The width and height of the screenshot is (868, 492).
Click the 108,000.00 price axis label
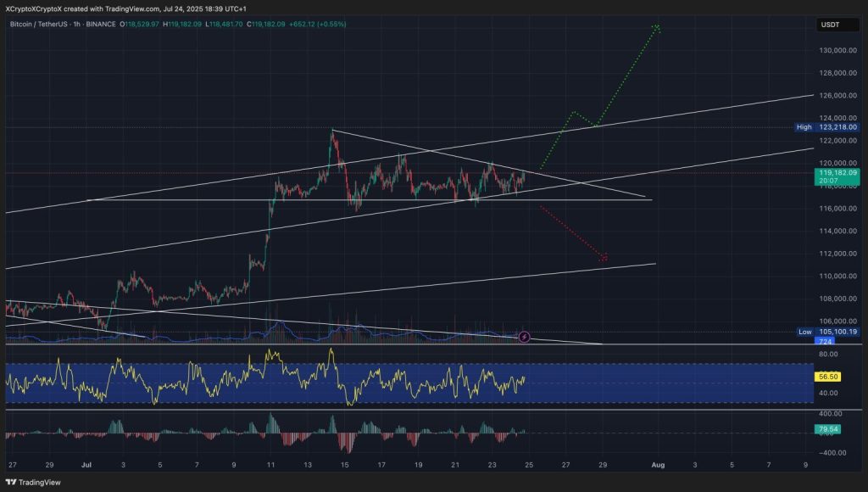click(x=837, y=299)
